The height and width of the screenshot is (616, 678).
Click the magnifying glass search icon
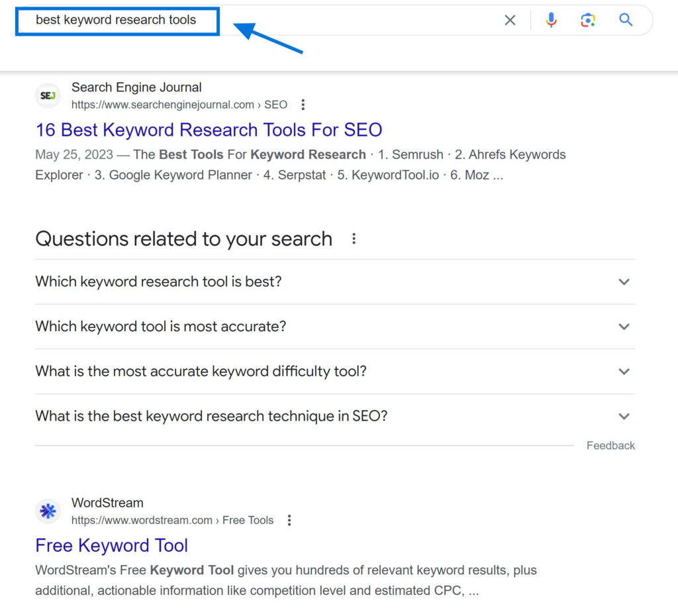625,20
